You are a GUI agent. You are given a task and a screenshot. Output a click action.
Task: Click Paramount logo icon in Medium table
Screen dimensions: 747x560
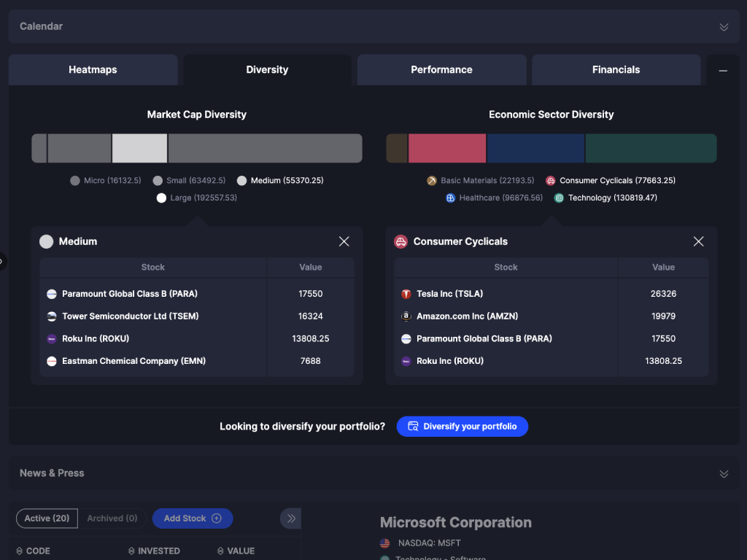[x=52, y=294]
